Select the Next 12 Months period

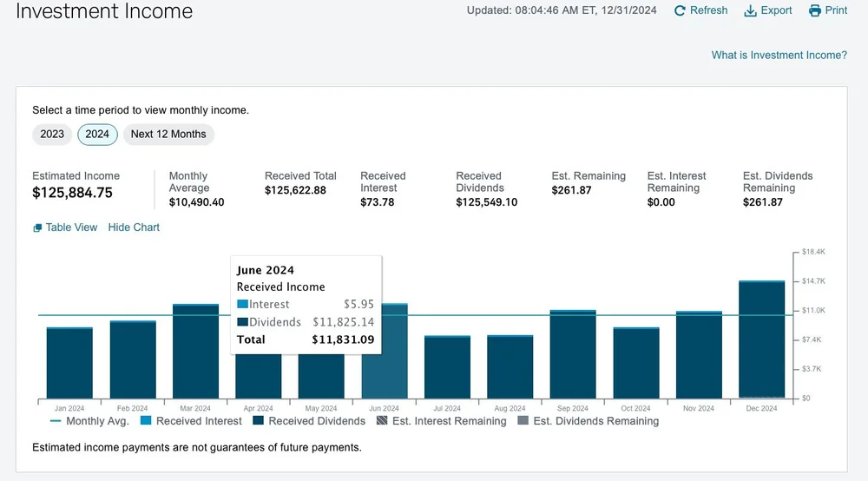(x=168, y=135)
